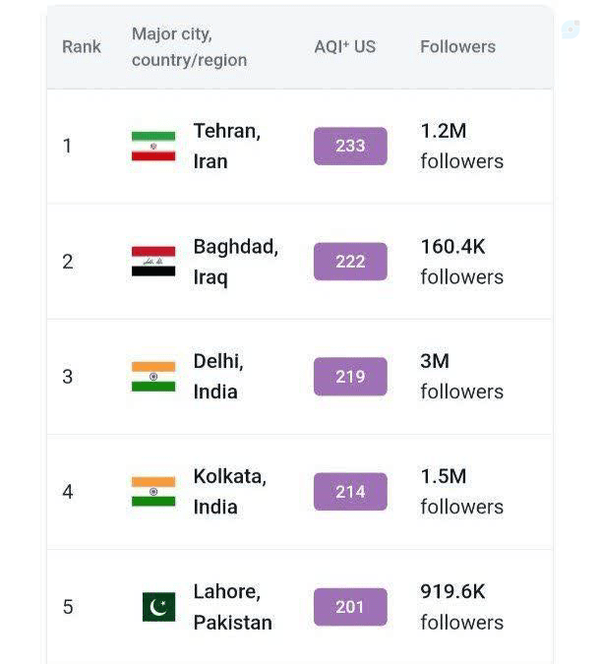Click the purple 222 AQI badge

pos(351,261)
